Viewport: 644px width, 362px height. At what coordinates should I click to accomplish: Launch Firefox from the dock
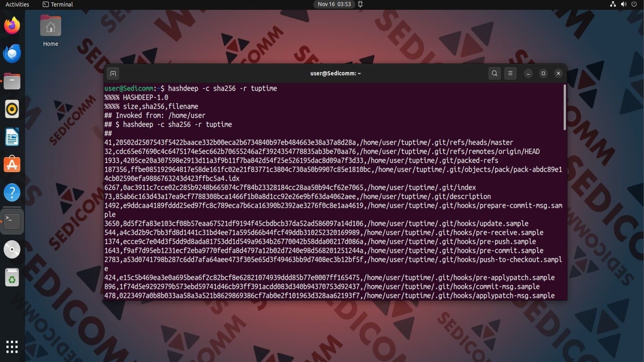(x=12, y=26)
